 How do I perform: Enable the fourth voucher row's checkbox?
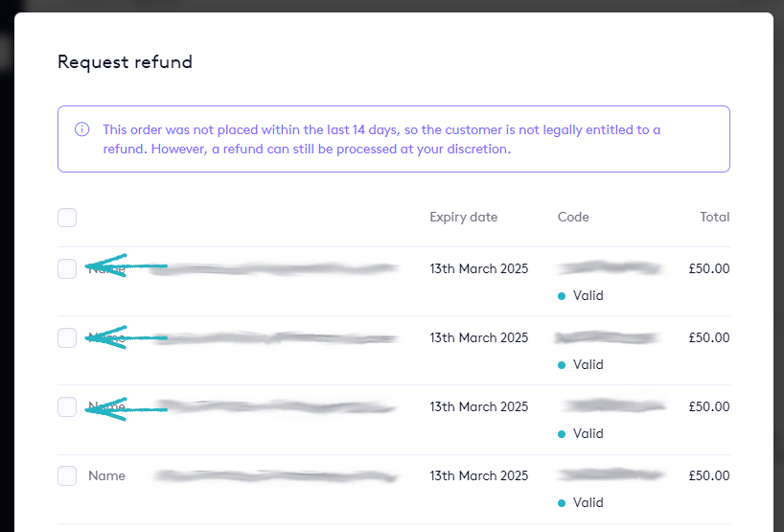pyautogui.click(x=67, y=475)
